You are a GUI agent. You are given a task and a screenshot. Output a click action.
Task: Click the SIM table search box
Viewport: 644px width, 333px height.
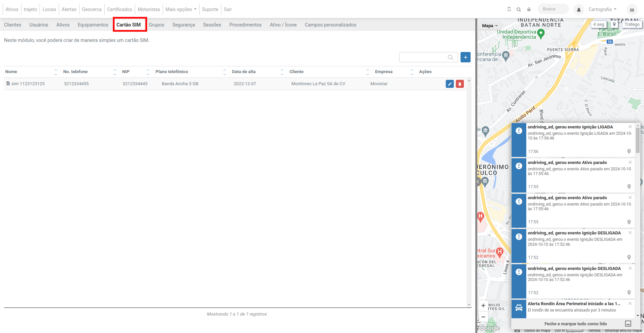pyautogui.click(x=428, y=57)
